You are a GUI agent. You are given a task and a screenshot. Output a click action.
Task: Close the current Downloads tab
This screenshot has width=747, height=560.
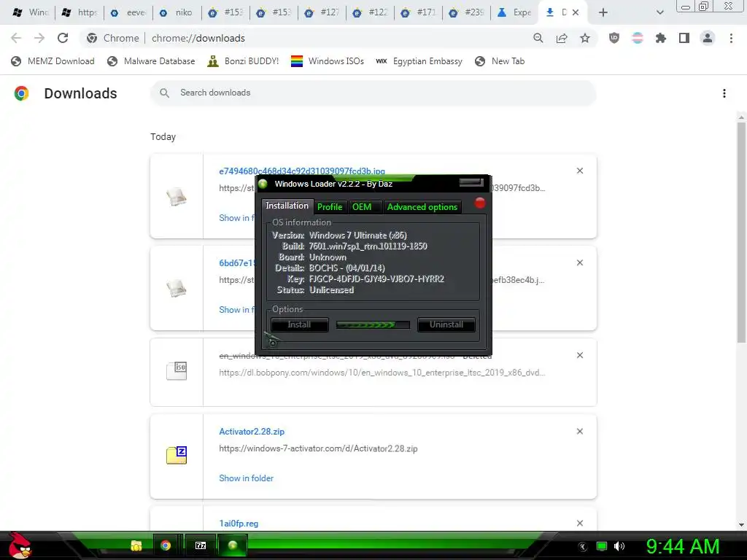tap(576, 12)
